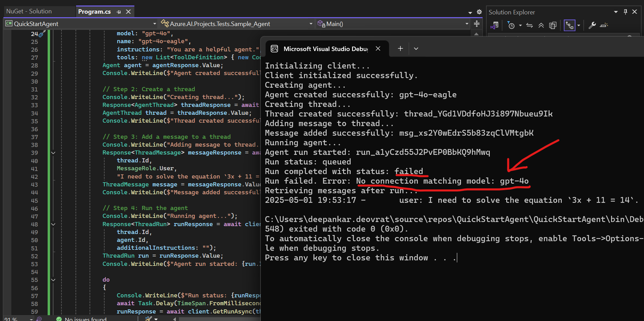Screen dimensions: 644x321
Task: Switch to the NuGet - Solution tab
Action: 29,11
